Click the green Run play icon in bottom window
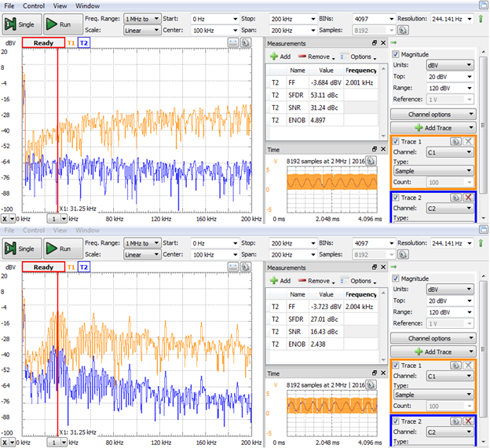The height and width of the screenshot is (448, 490). [51, 249]
